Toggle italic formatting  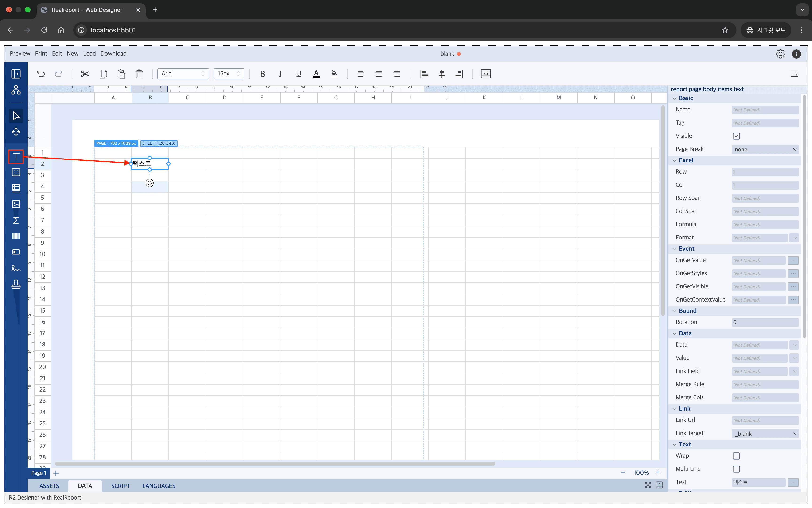pyautogui.click(x=280, y=74)
